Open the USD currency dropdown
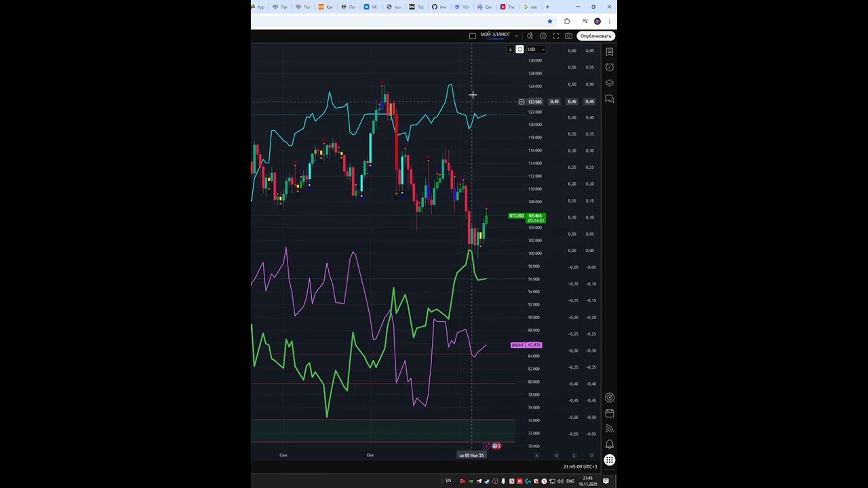This screenshot has width=868, height=488. (536, 49)
